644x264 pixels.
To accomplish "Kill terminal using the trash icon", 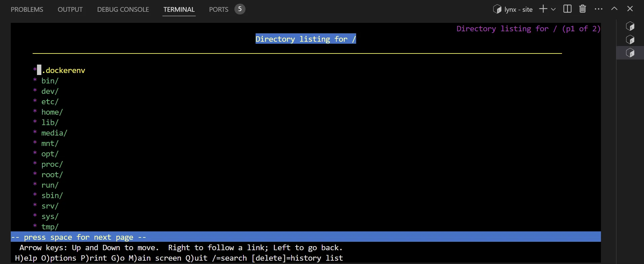I will tap(582, 9).
